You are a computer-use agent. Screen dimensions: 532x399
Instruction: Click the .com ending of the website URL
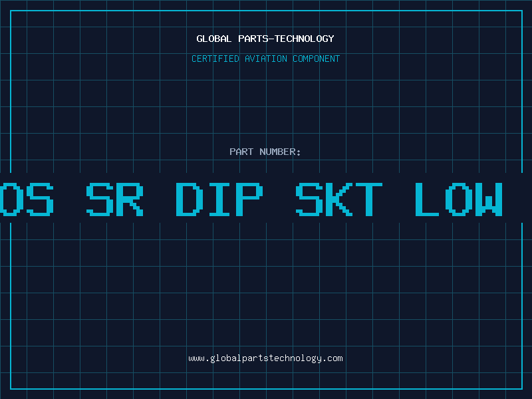[332, 358]
